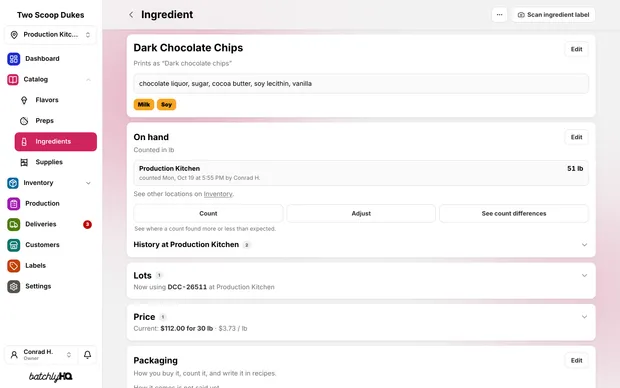Screen dimensions: 620x388
Task: Follow the Inventory link under On hand
Action: point(218,194)
